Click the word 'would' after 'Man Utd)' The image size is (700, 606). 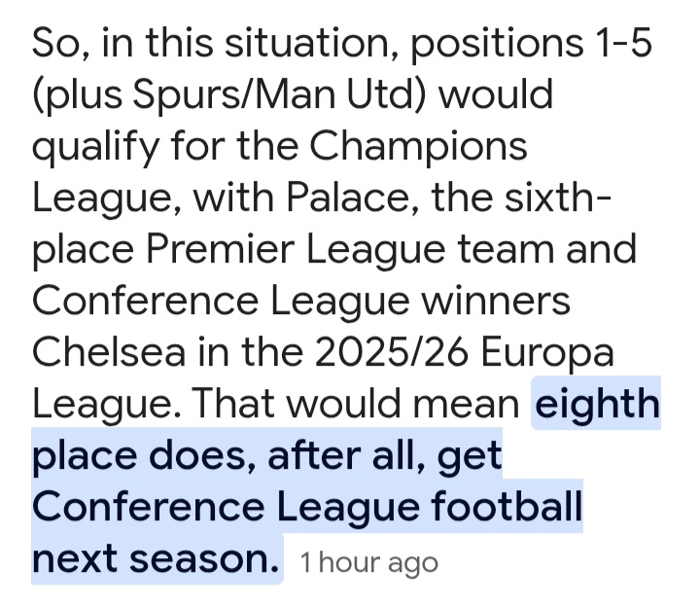(x=496, y=94)
